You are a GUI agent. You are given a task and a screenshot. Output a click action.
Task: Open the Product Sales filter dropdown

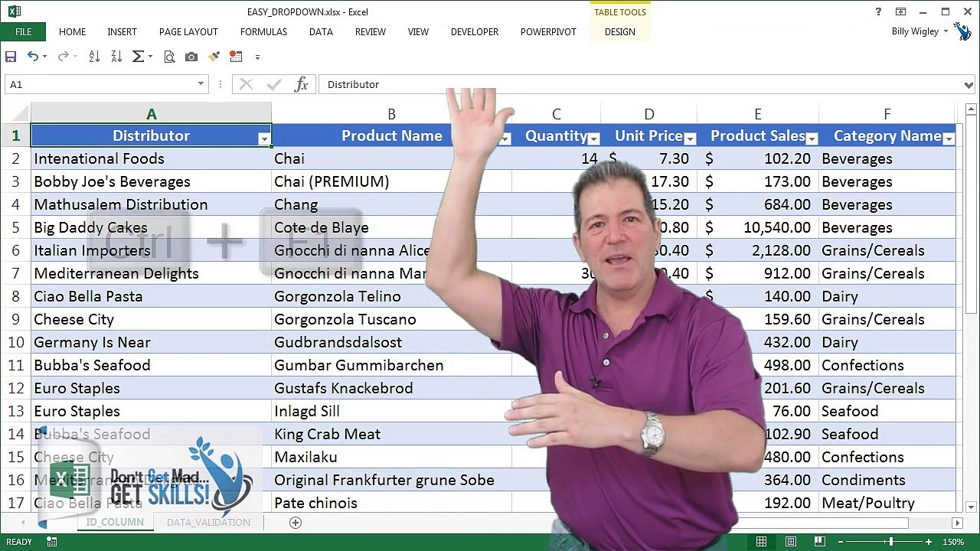[x=812, y=139]
